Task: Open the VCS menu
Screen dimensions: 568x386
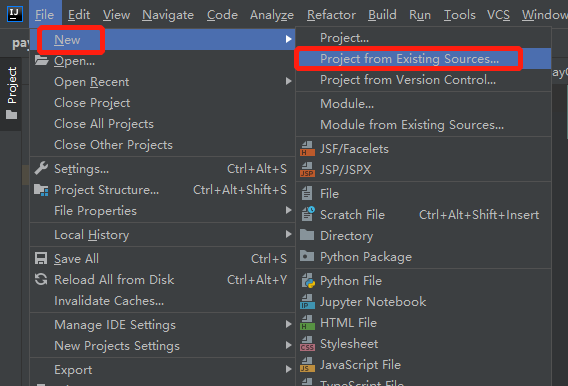Action: coord(498,14)
